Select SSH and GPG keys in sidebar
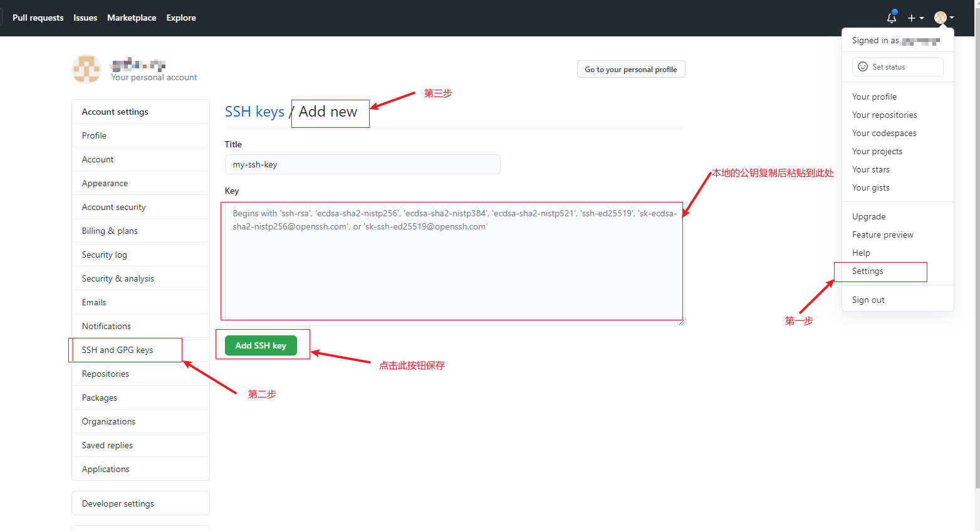Viewport: 980px width, 531px height. (118, 350)
